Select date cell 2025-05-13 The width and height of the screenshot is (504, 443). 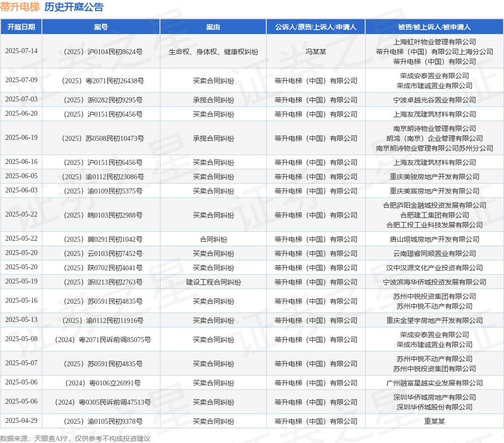(x=21, y=320)
